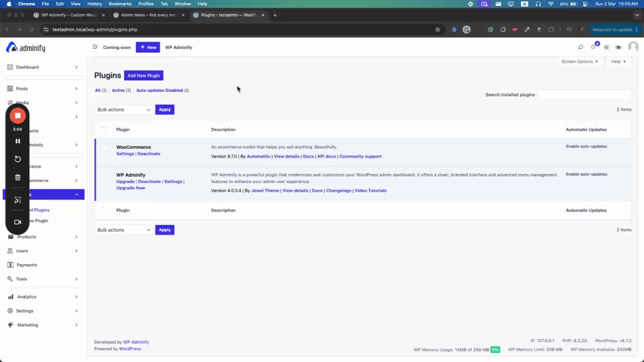Bookmark this page with the star icon
This screenshot has height=362, width=644.
click(438, 30)
